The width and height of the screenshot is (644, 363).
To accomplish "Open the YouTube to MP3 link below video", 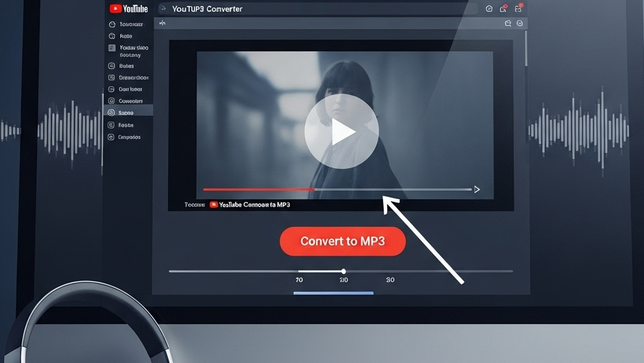I will point(250,204).
